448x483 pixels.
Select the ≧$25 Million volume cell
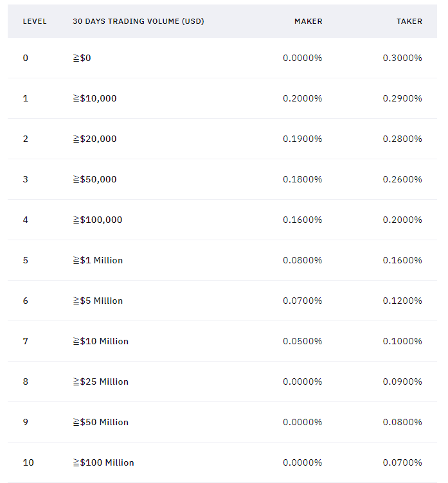pos(100,382)
